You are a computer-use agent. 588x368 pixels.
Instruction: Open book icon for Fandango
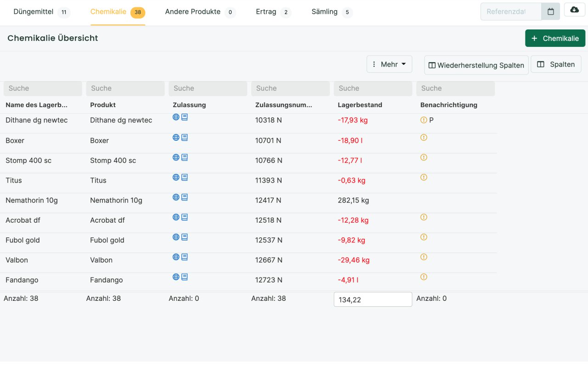185,277
